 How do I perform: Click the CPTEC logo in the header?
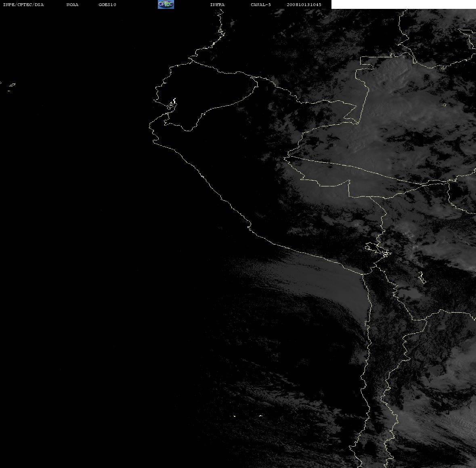pos(166,4)
